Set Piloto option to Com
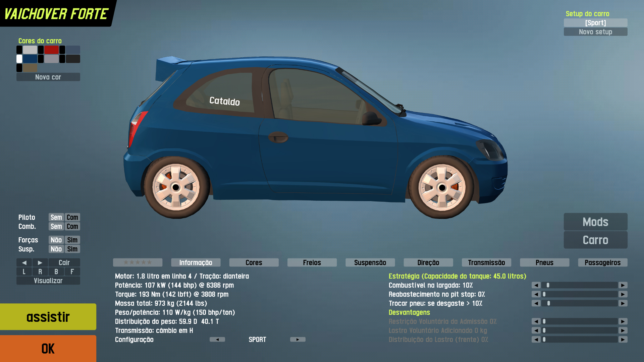 (x=72, y=217)
